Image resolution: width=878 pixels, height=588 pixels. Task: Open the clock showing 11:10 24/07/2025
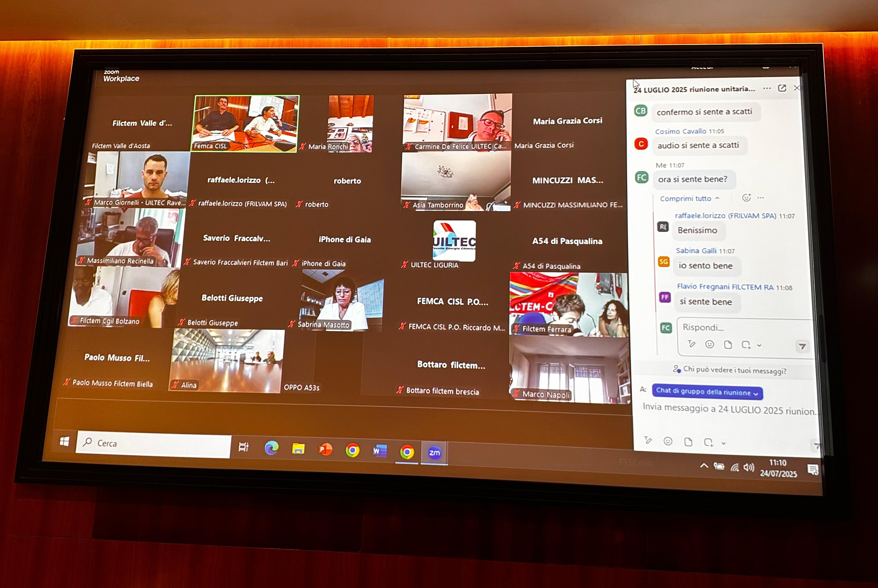(778, 468)
